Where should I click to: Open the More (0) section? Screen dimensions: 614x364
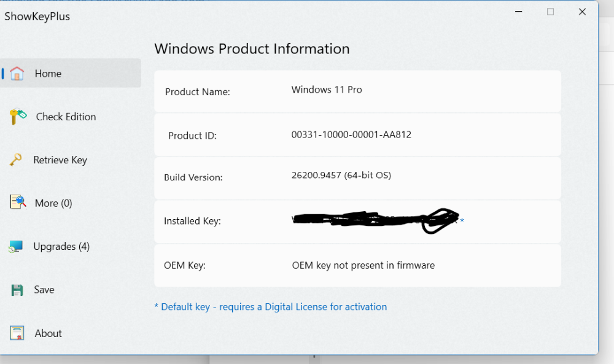53,203
